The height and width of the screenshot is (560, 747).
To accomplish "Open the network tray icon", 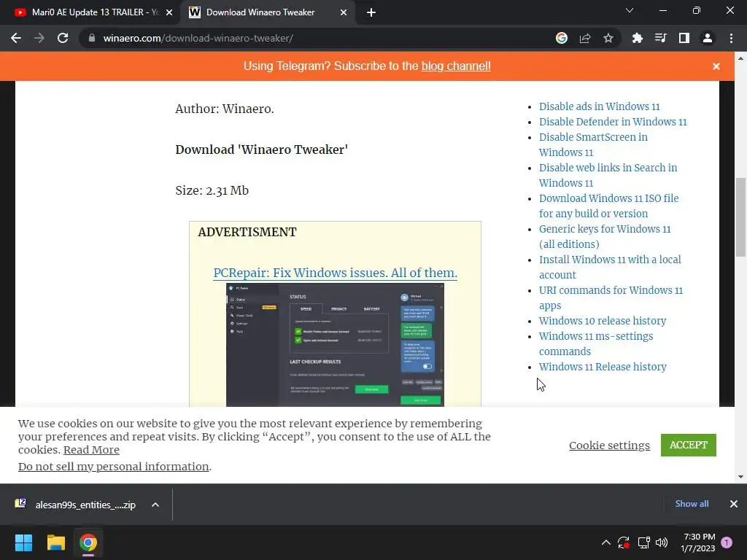I will 643,542.
